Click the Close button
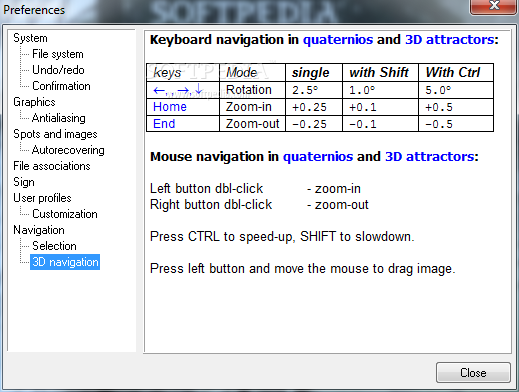 [x=473, y=373]
